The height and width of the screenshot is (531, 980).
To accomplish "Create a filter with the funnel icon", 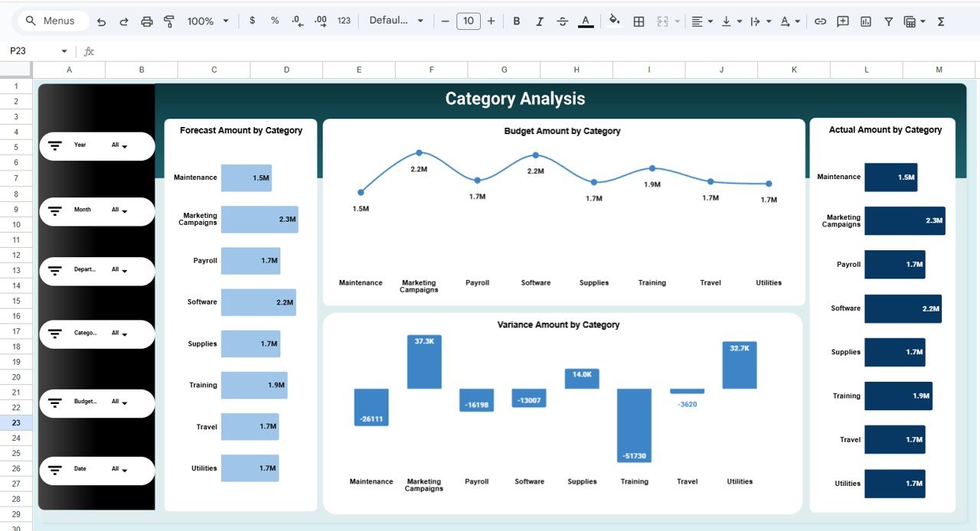I will pyautogui.click(x=888, y=21).
